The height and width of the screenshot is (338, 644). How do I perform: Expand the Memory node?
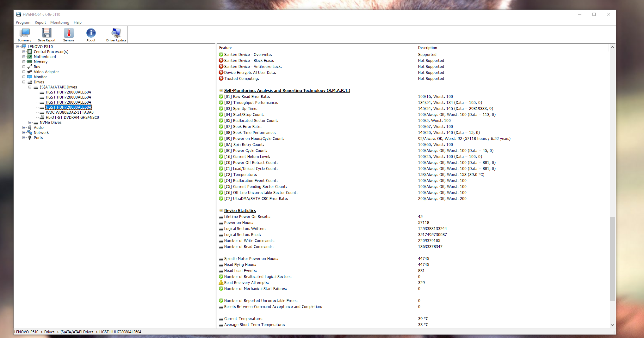tap(24, 62)
